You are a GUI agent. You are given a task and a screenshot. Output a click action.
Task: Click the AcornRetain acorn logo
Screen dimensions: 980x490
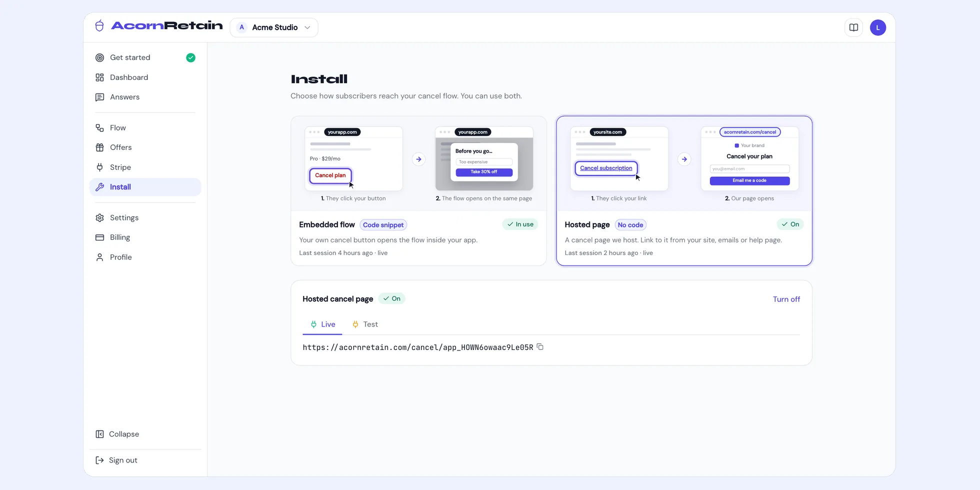tap(99, 25)
